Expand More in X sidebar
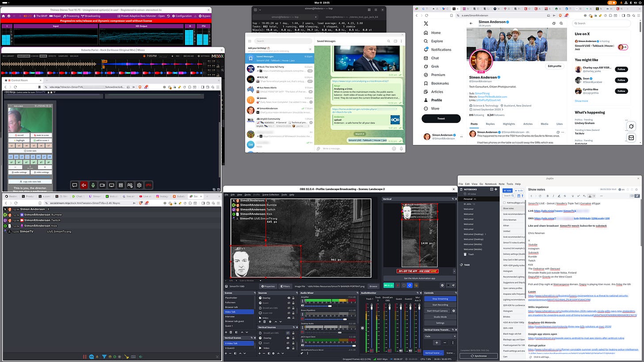Viewport: 644px width, 362px height. 431,108
